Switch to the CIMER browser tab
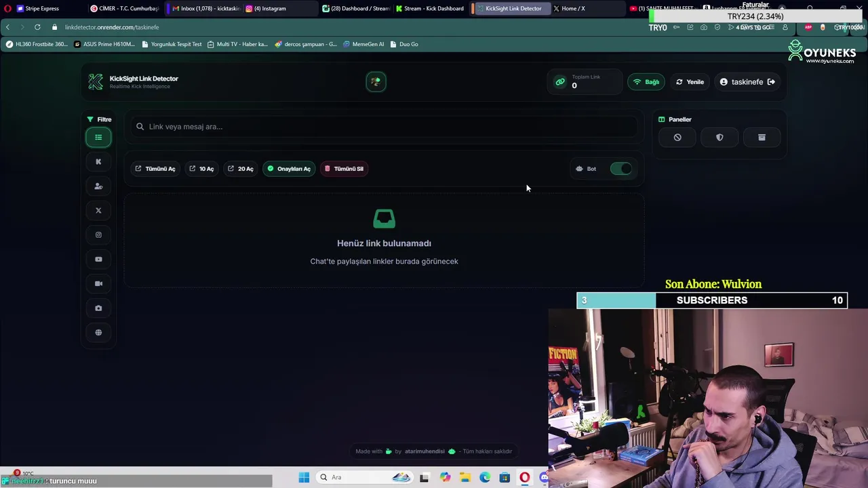The height and width of the screenshot is (488, 868). pyautogui.click(x=125, y=8)
